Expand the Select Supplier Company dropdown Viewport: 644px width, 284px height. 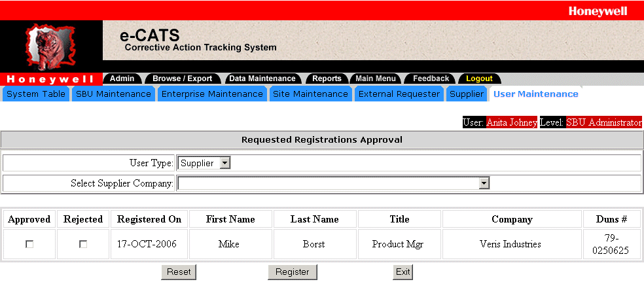point(334,183)
